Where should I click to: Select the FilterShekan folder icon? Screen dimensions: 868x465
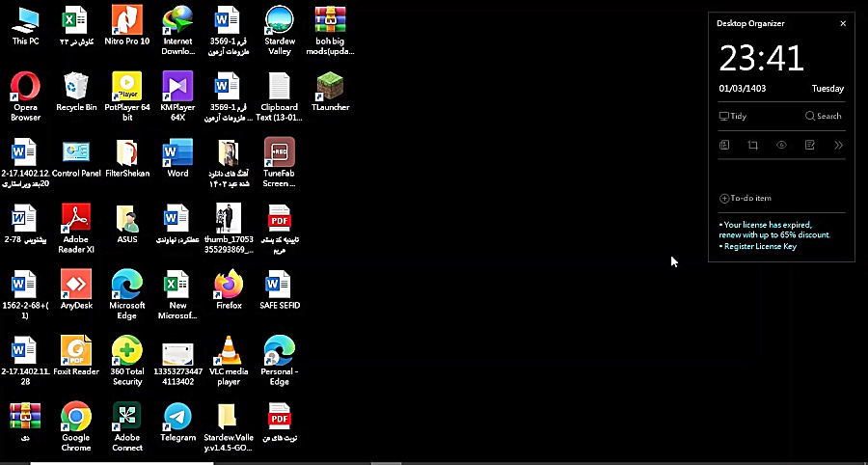[x=126, y=158]
